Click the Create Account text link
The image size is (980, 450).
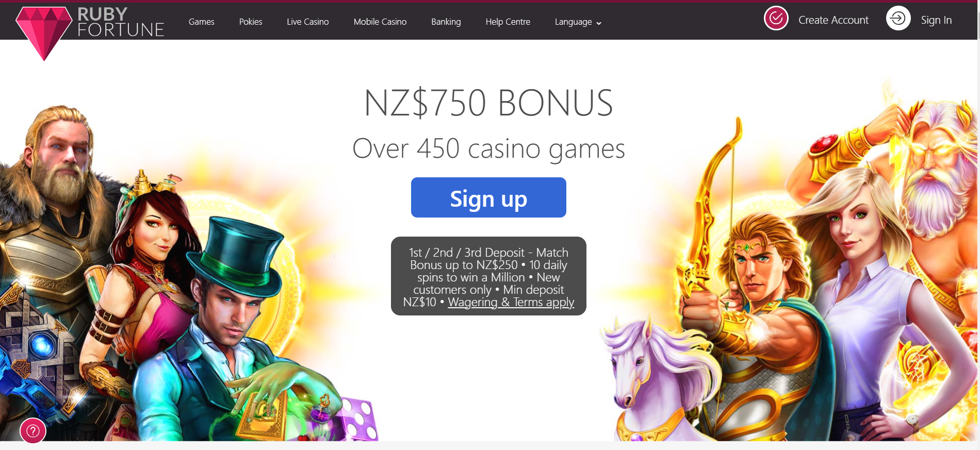point(834,20)
